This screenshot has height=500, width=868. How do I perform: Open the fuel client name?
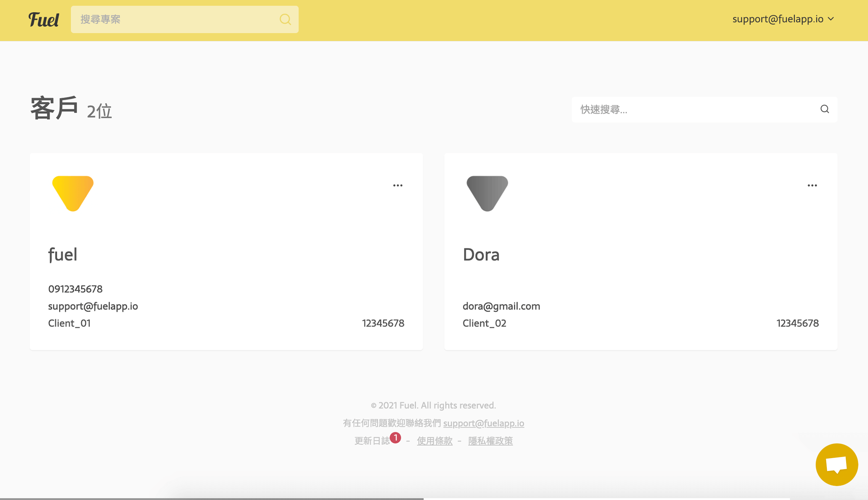(63, 255)
